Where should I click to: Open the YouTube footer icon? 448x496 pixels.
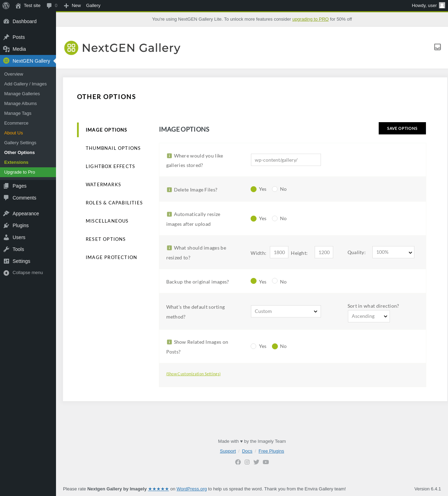coord(266,462)
